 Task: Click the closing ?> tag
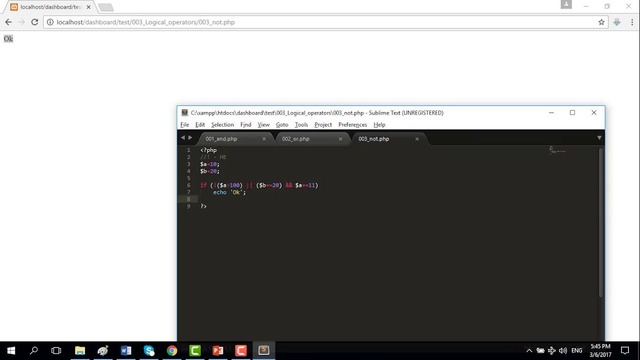tap(203, 207)
